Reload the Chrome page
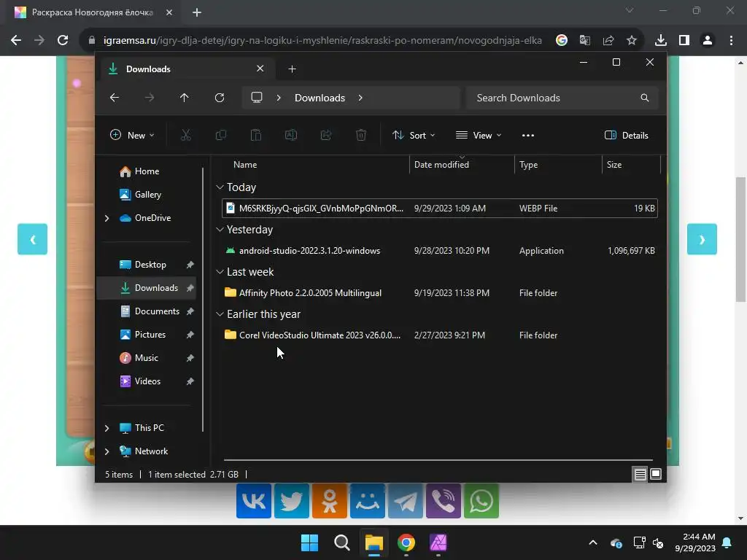Image resolution: width=747 pixels, height=560 pixels. pyautogui.click(x=63, y=41)
